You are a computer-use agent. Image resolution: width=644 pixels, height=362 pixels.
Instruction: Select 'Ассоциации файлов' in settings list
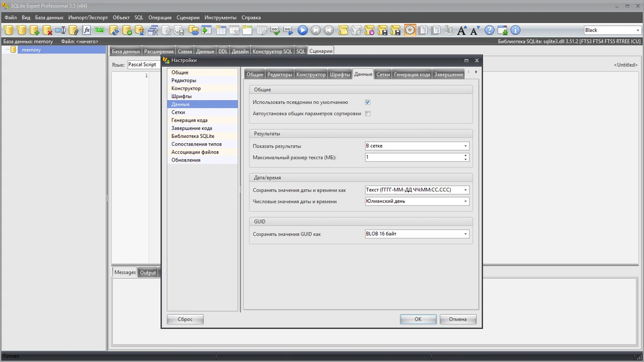202,152
